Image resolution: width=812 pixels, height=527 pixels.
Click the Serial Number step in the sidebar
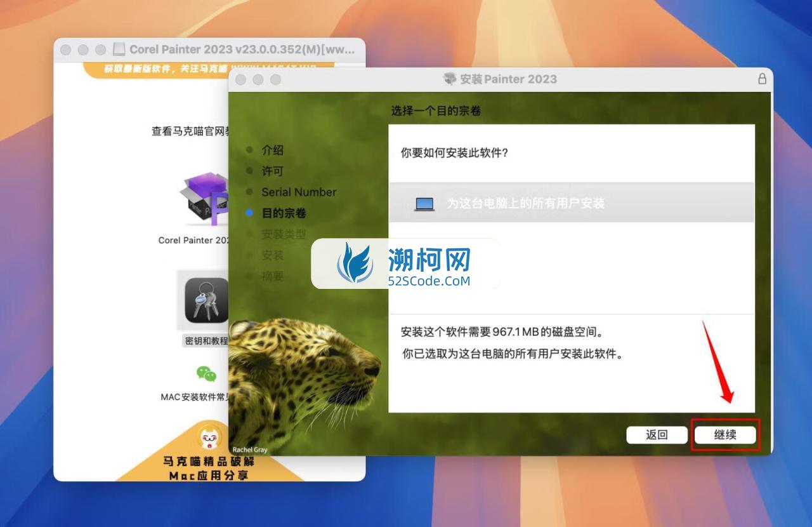click(x=299, y=192)
